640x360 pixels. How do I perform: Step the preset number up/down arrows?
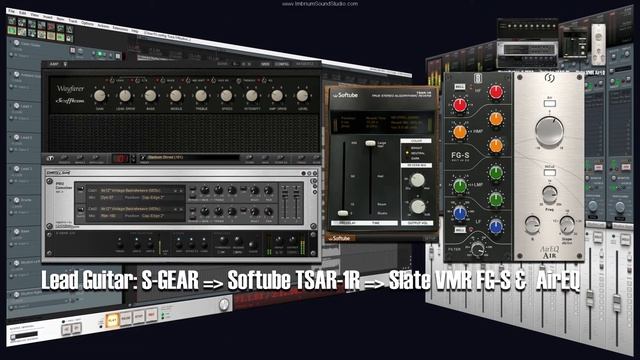133,158
